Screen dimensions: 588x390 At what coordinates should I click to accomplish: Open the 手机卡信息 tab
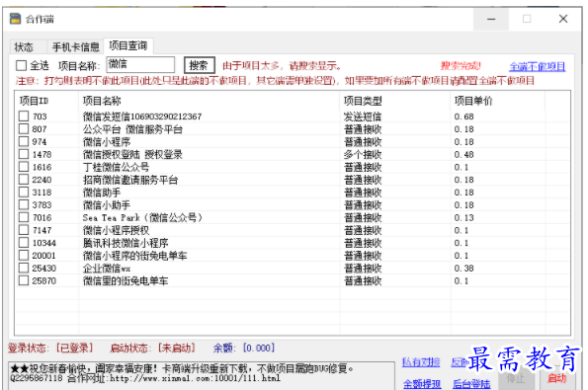tap(76, 47)
